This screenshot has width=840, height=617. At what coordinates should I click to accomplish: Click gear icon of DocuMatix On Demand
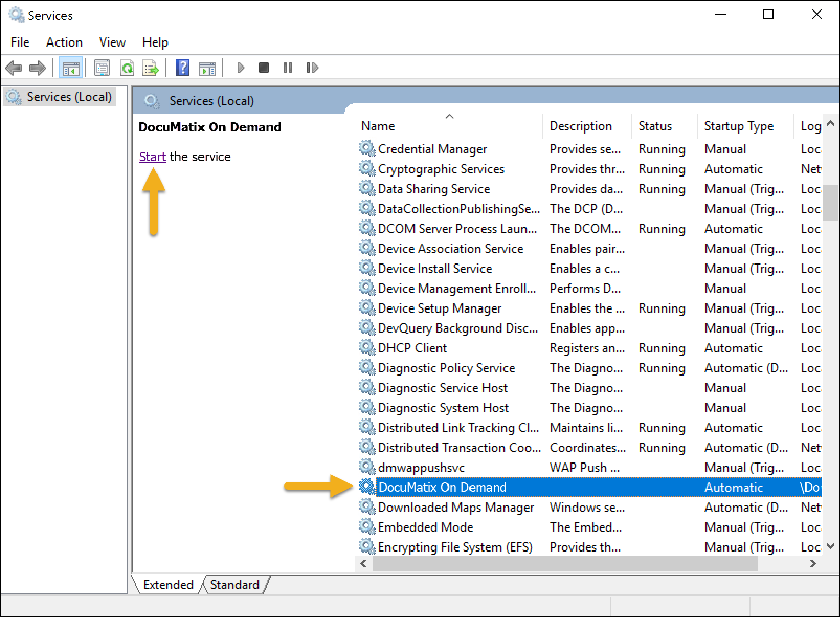point(367,487)
